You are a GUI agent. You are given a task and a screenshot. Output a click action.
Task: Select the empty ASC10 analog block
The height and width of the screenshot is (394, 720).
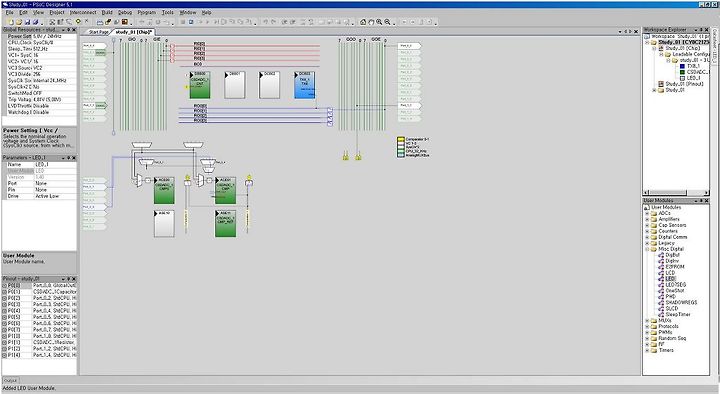click(x=164, y=224)
